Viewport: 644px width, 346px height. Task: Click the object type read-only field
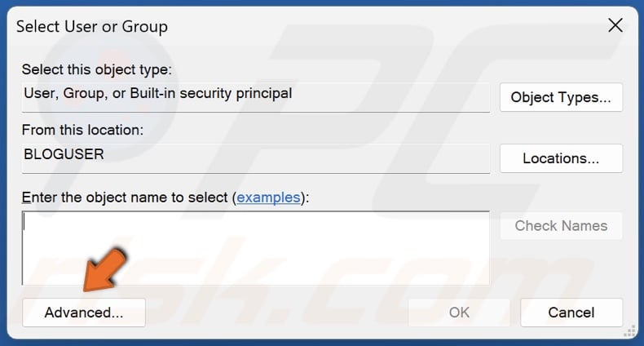pos(255,94)
